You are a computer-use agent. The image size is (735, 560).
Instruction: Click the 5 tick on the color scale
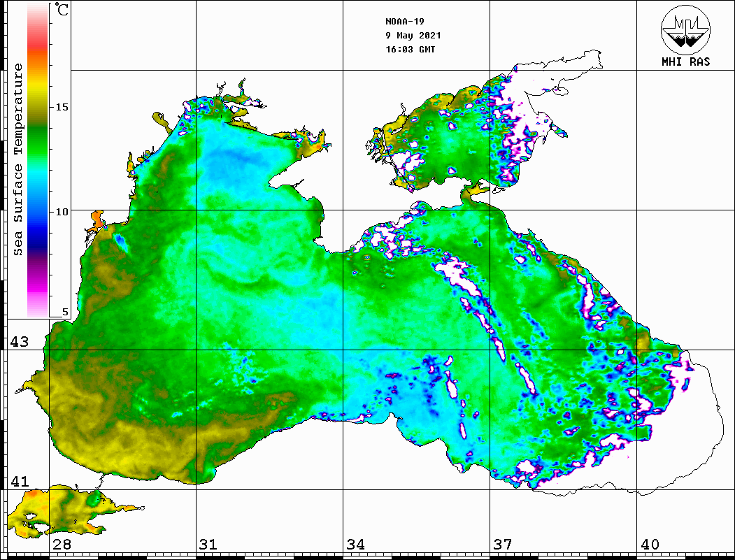[65, 312]
